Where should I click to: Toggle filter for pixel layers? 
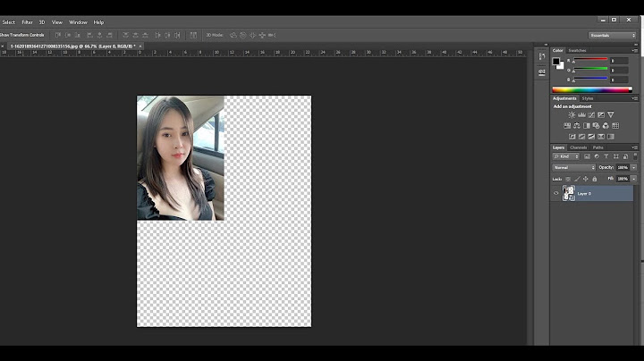587,156
